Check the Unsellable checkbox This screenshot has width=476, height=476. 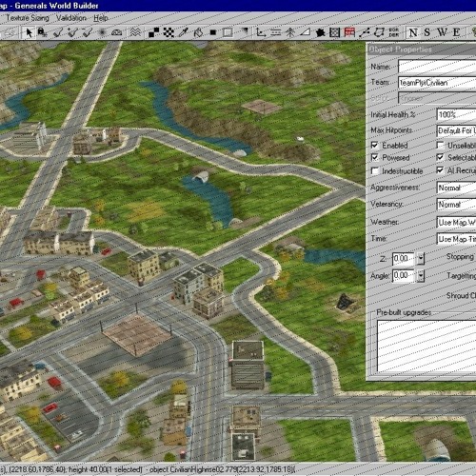[440, 146]
